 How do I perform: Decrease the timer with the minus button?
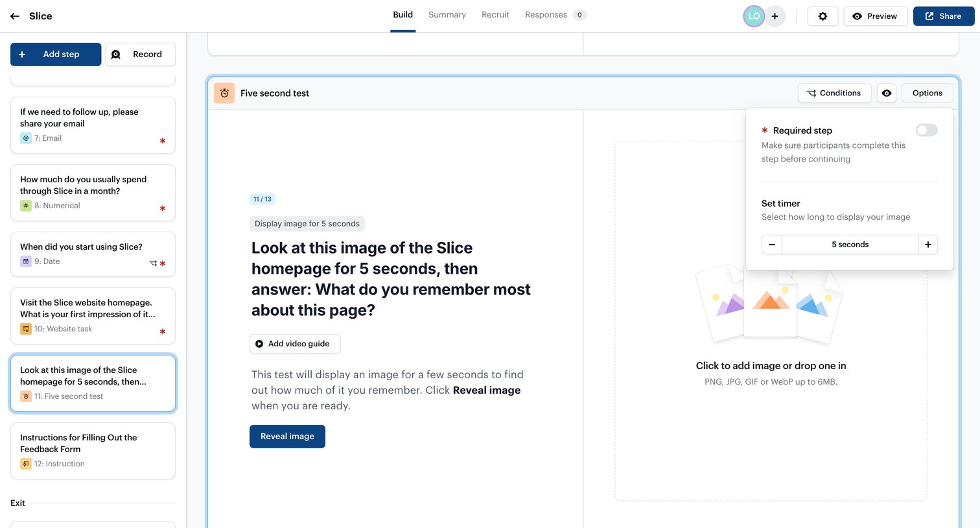pyautogui.click(x=772, y=245)
